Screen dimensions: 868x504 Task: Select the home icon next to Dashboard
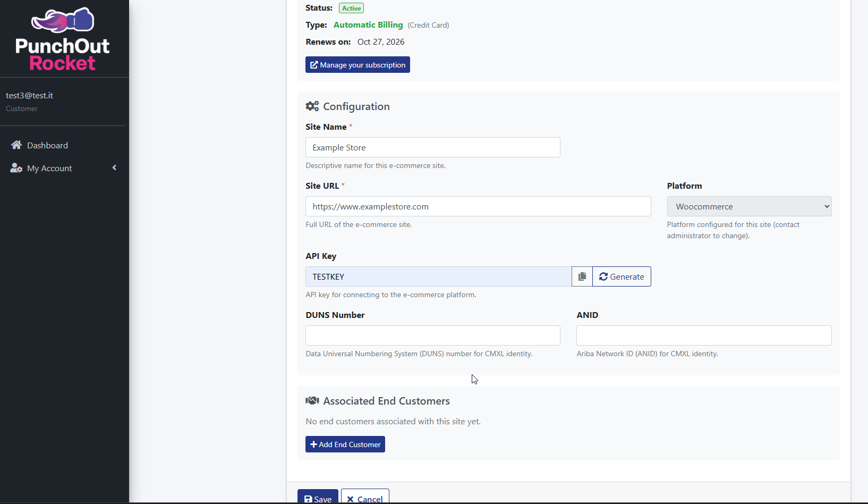(16, 145)
